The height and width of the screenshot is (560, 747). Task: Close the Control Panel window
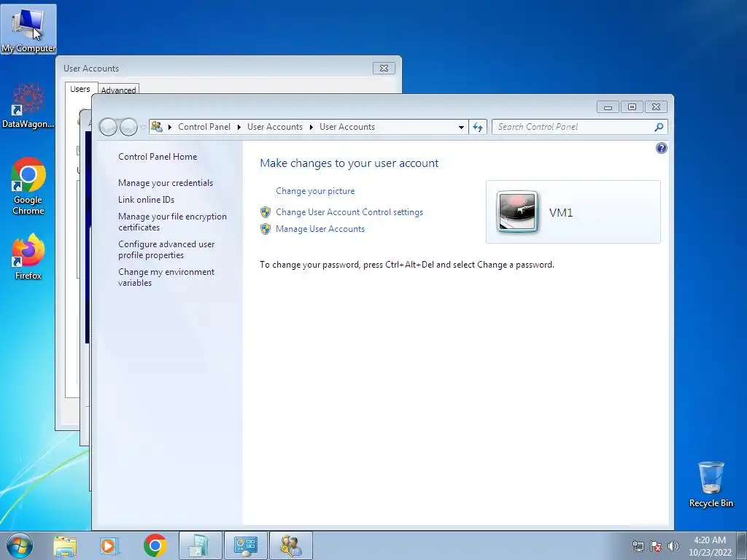656,106
